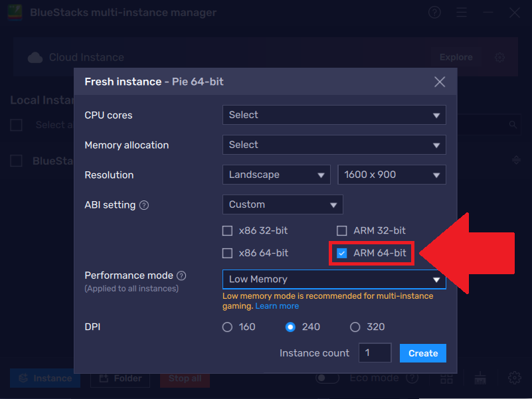532x399 pixels.
Task: Open the Performance mode Low Memory dropdown
Action: click(x=334, y=279)
